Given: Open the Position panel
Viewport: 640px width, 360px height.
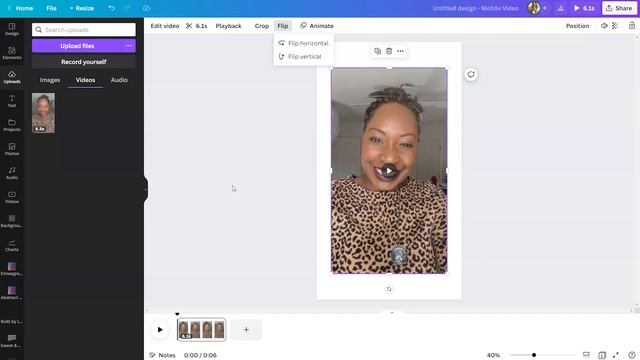Looking at the screenshot, I should [578, 26].
